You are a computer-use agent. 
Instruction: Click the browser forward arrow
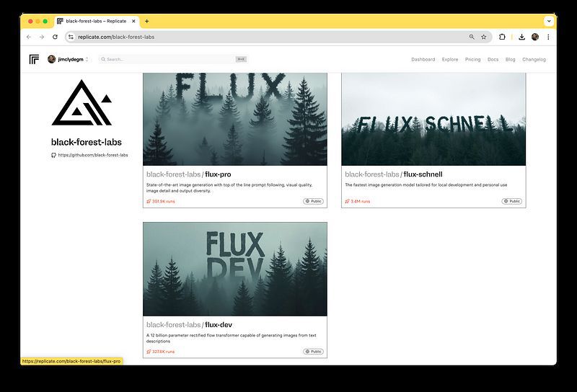pos(42,37)
